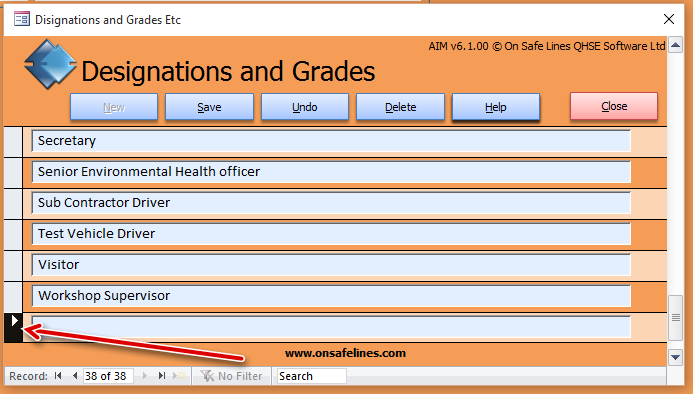The image size is (693, 394).
Task: Click the Save button
Action: (209, 107)
